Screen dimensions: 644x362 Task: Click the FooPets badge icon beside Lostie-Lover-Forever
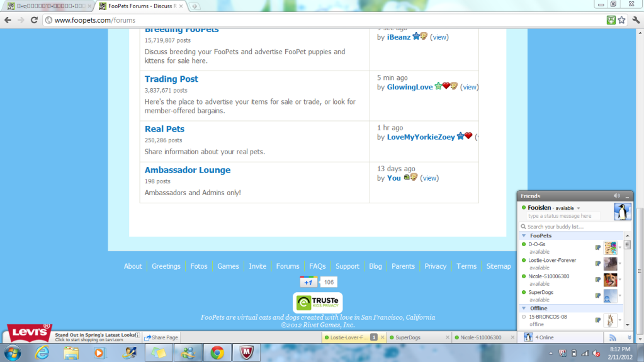tap(598, 263)
